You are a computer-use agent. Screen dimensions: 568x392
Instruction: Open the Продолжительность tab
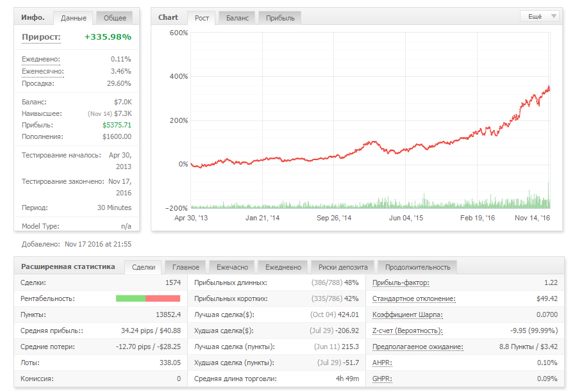(417, 267)
